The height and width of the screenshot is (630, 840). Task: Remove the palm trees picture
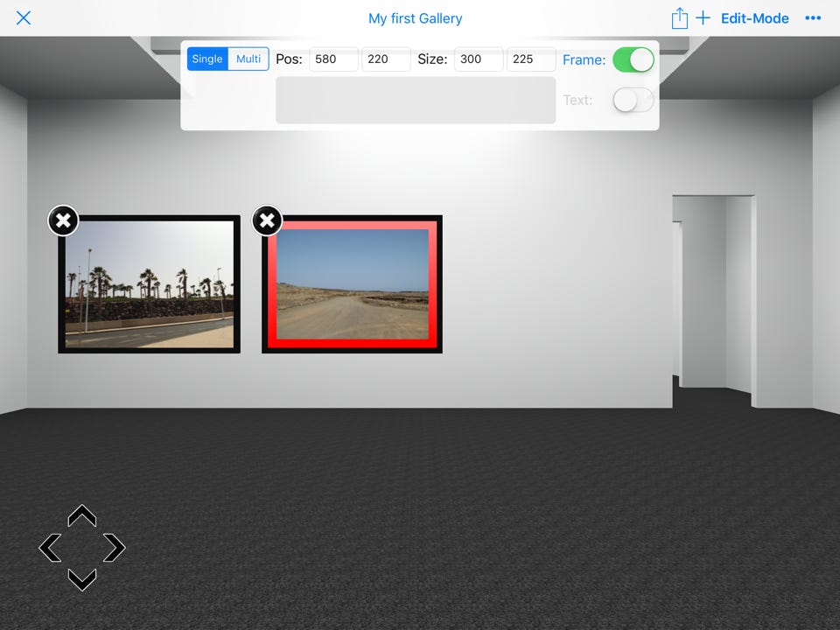coord(63,220)
